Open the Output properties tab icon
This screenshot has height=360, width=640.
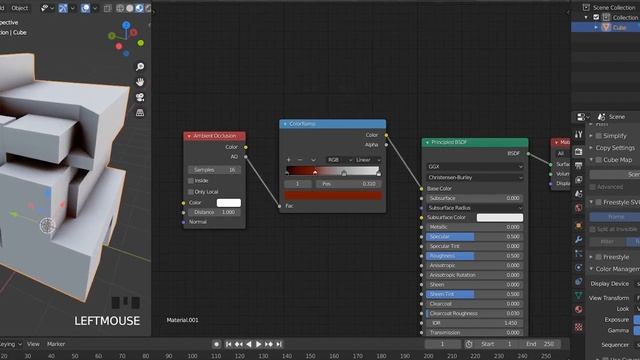pyautogui.click(x=578, y=165)
